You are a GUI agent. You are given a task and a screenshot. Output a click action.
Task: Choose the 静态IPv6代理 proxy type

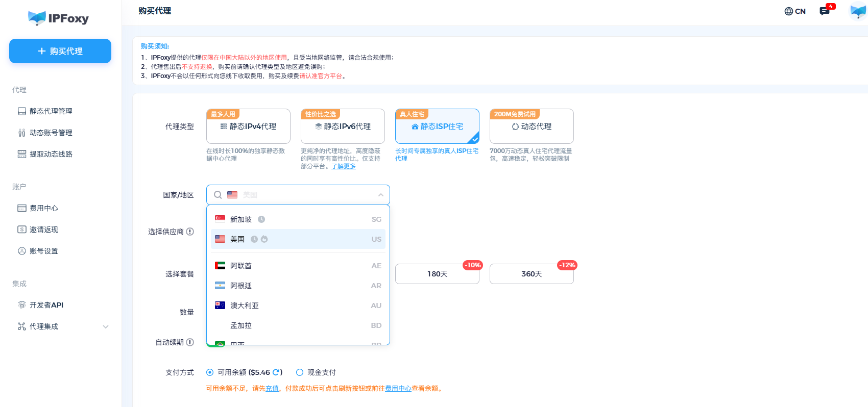click(x=343, y=126)
